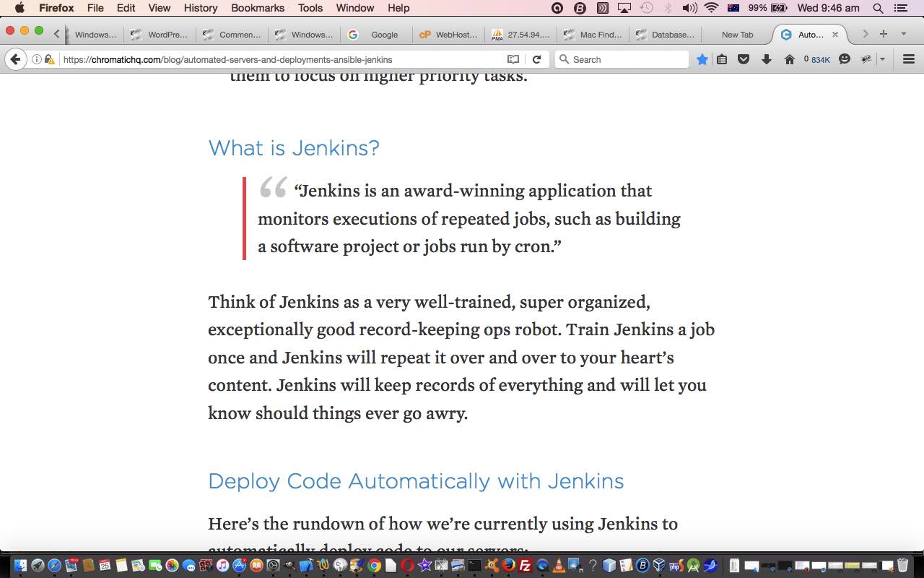Show site information icon in the address bar

(36, 59)
